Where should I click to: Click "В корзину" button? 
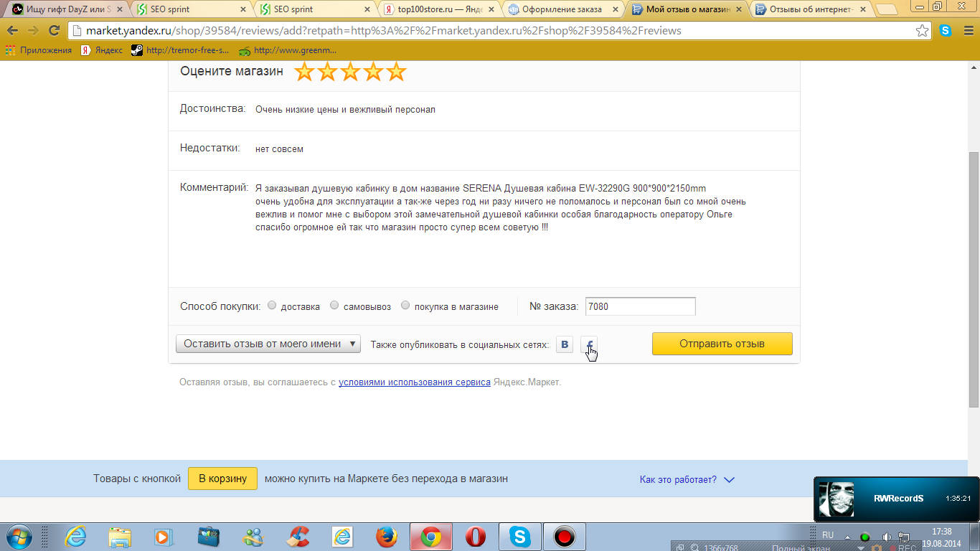[222, 479]
